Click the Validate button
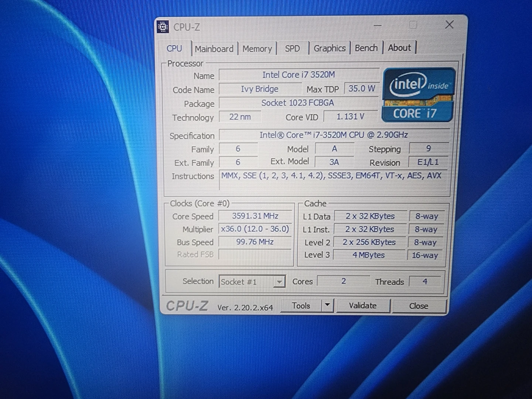 [363, 306]
